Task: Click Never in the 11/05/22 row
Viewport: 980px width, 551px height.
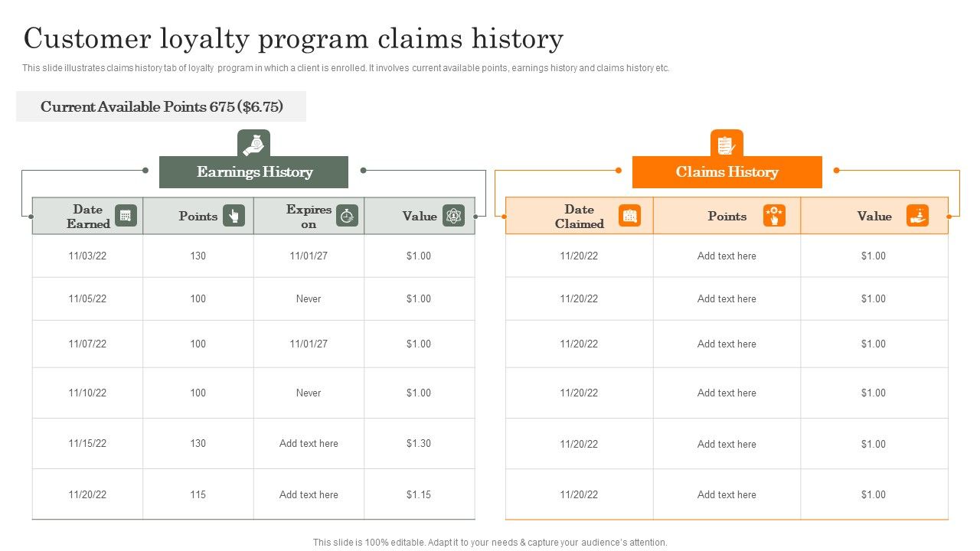Action: 309,298
